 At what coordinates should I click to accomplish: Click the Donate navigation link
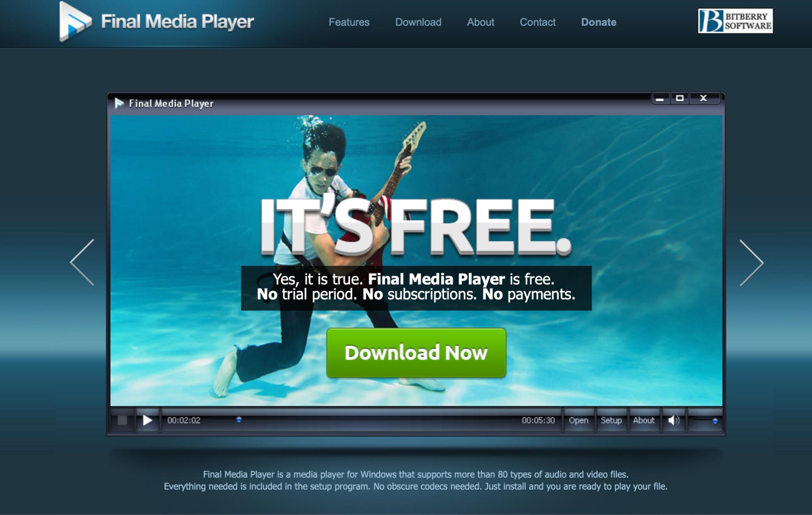(x=599, y=22)
